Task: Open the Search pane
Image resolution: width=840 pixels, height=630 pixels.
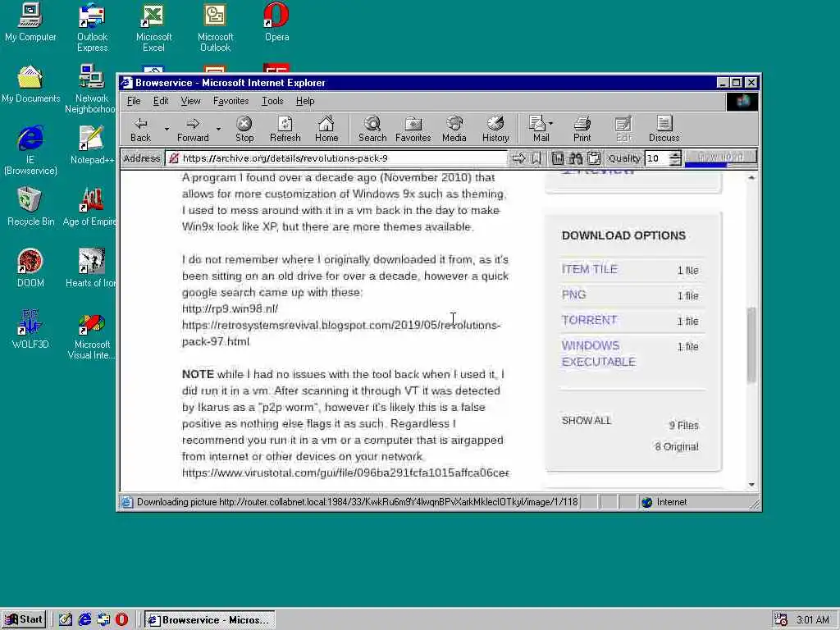Action: (x=372, y=130)
